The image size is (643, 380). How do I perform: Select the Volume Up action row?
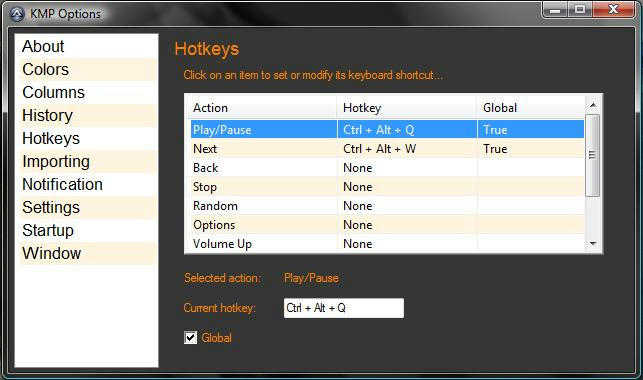tap(387, 243)
